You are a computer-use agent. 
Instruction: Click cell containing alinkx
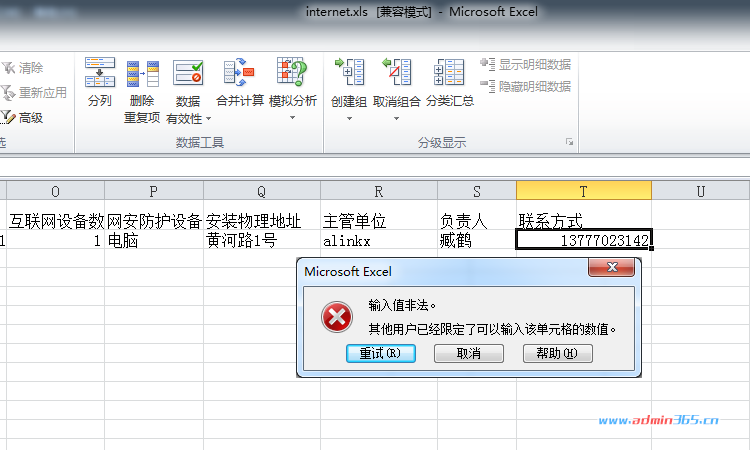point(379,240)
